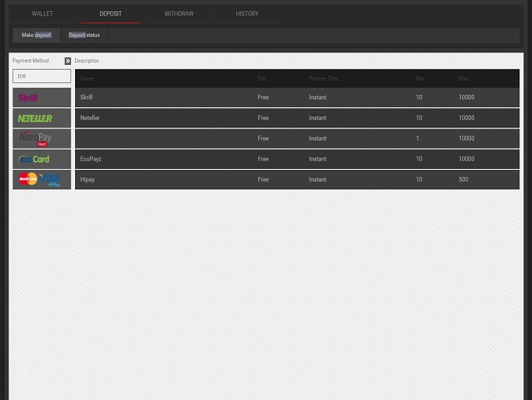Click the Skrill row name
Viewport: 532px width, 400px height.
point(87,98)
